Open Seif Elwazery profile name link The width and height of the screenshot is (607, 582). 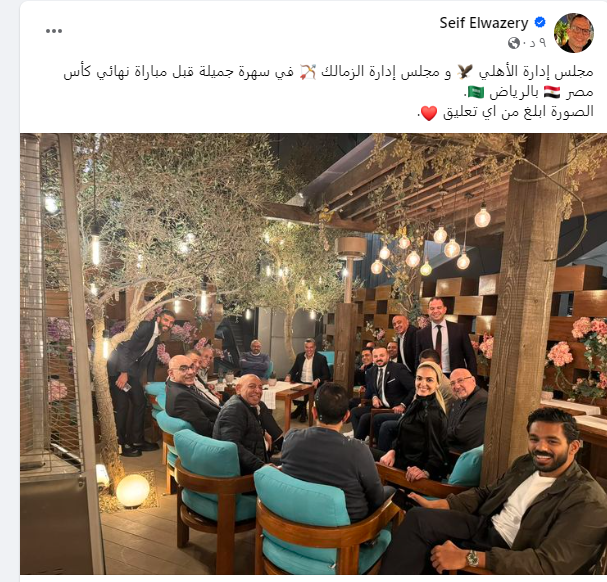coord(484,23)
